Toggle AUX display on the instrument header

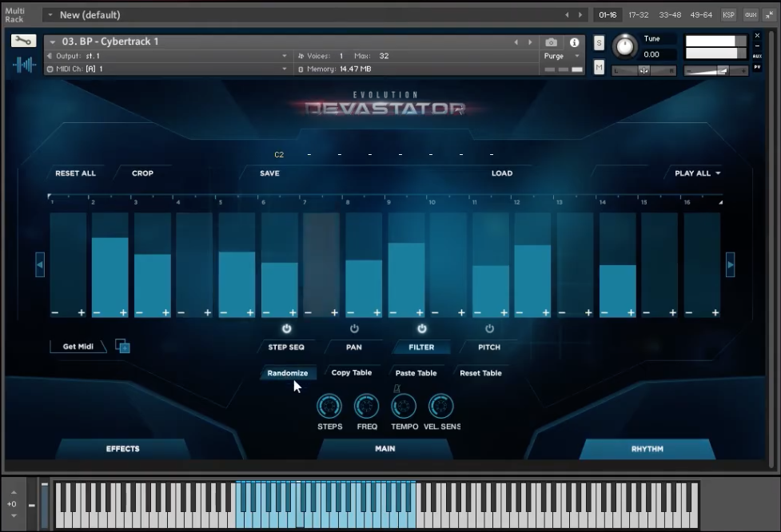(x=757, y=56)
